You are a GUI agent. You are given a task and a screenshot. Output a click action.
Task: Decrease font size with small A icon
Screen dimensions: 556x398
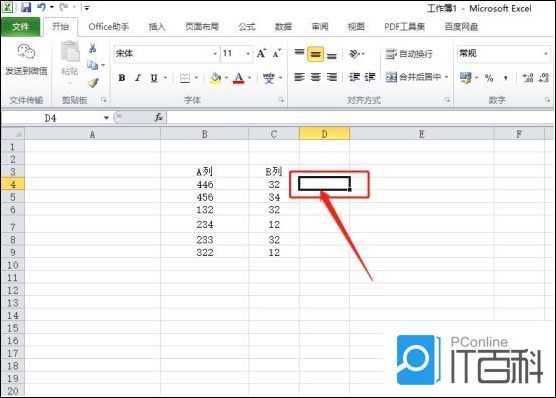click(277, 54)
